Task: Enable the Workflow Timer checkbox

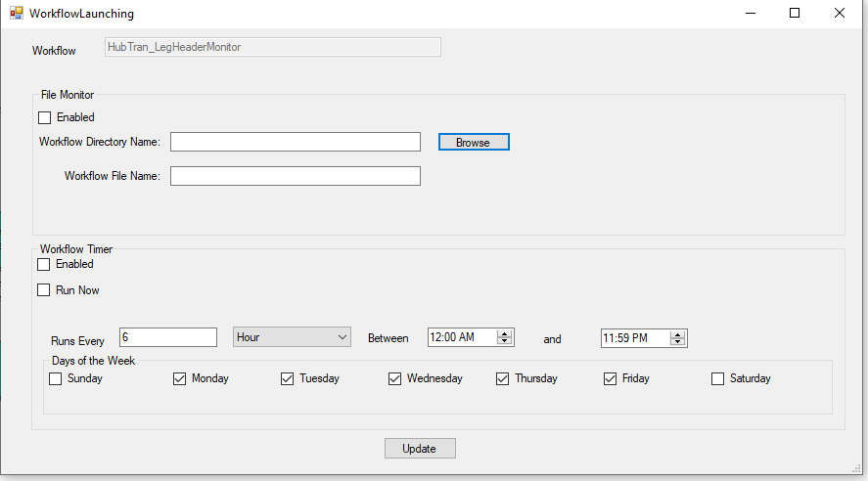Action: tap(43, 264)
